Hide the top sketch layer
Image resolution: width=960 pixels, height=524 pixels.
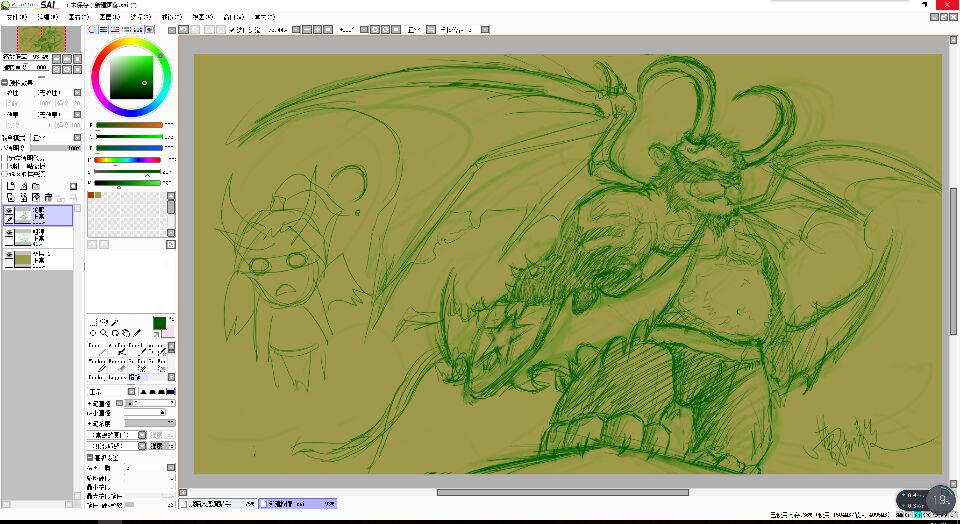[9, 211]
